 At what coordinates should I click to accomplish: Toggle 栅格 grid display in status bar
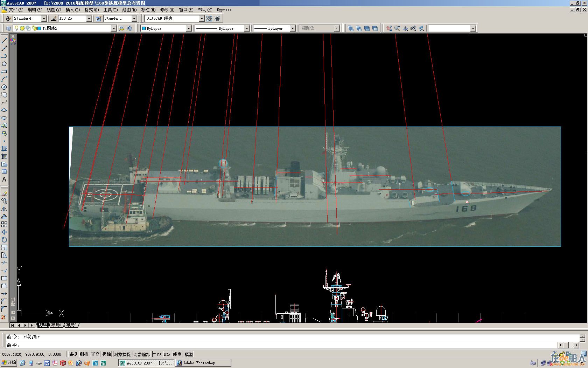click(x=84, y=354)
